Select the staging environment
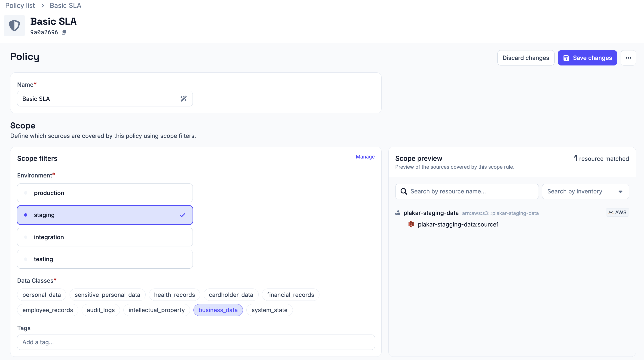Viewport: 644px width, 360px height. point(105,215)
